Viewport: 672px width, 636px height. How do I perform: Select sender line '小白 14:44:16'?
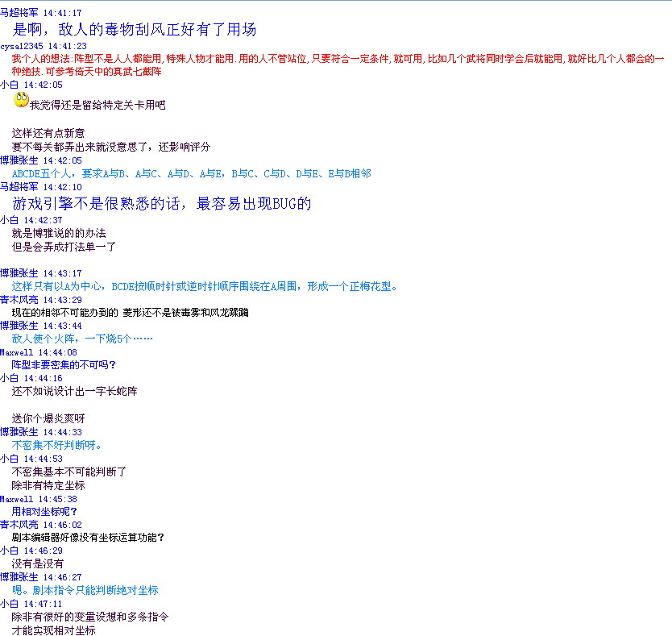[31, 378]
